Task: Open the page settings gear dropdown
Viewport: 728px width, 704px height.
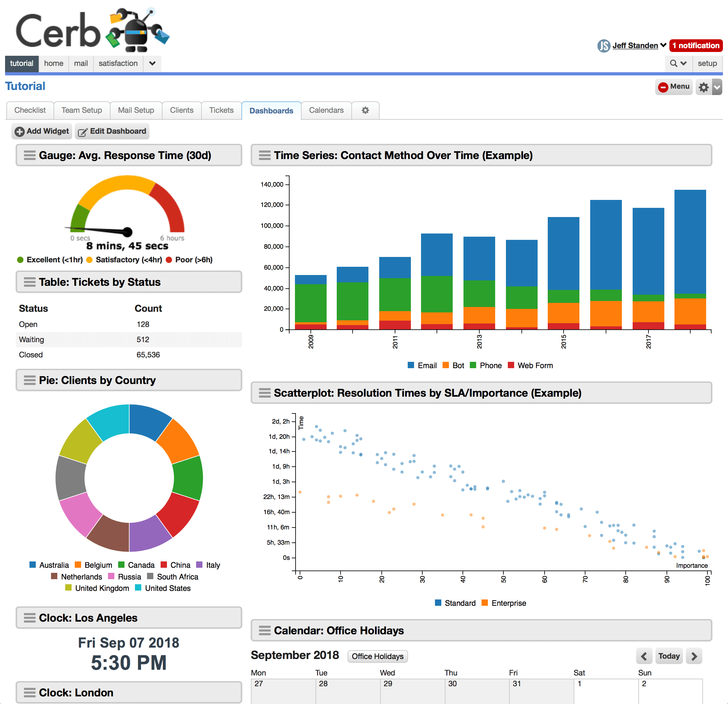Action: tap(709, 87)
